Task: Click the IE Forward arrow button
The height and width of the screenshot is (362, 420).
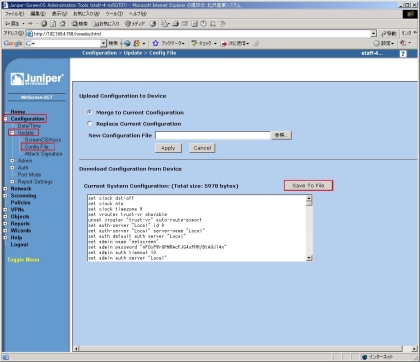Action: [x=30, y=24]
